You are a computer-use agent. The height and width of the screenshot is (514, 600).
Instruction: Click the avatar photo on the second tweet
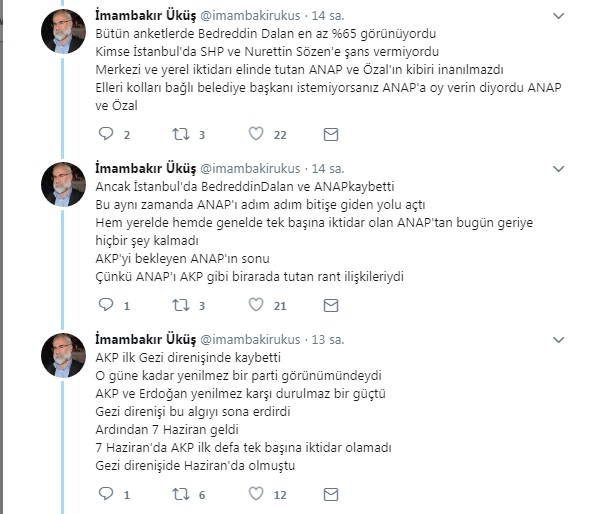click(x=62, y=183)
